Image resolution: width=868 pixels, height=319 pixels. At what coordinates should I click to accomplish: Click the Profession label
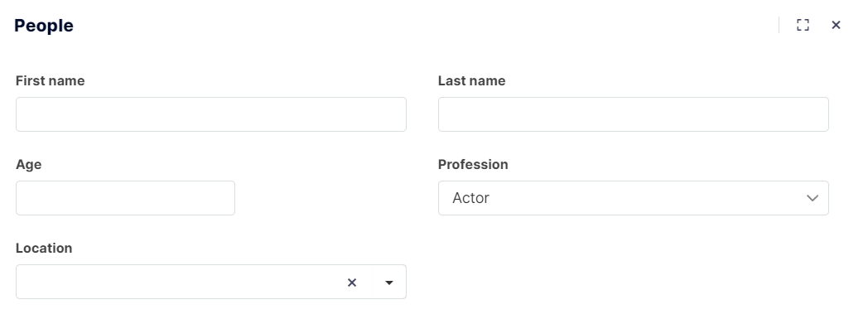tap(473, 165)
